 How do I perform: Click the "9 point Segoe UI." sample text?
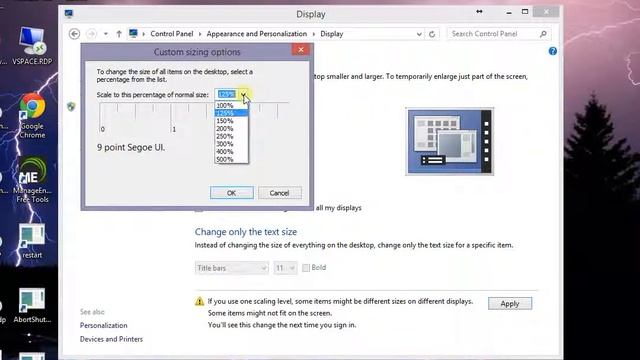(131, 147)
